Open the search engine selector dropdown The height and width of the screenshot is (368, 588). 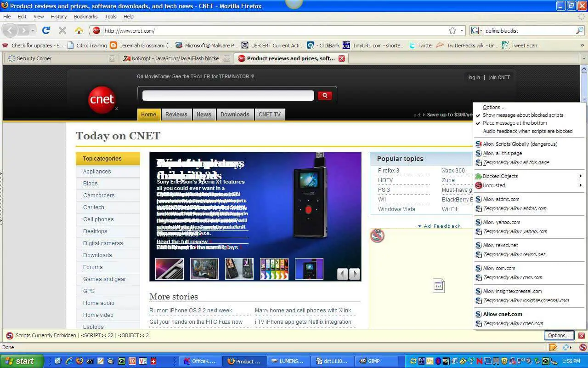(481, 30)
